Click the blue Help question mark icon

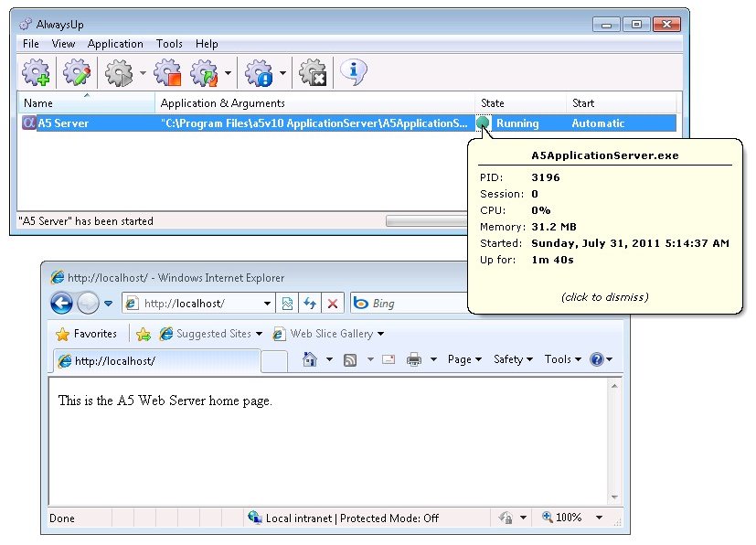coord(596,359)
